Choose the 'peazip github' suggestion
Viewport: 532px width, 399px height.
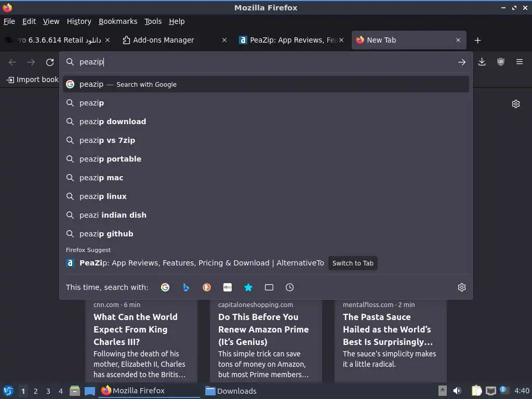(266, 233)
